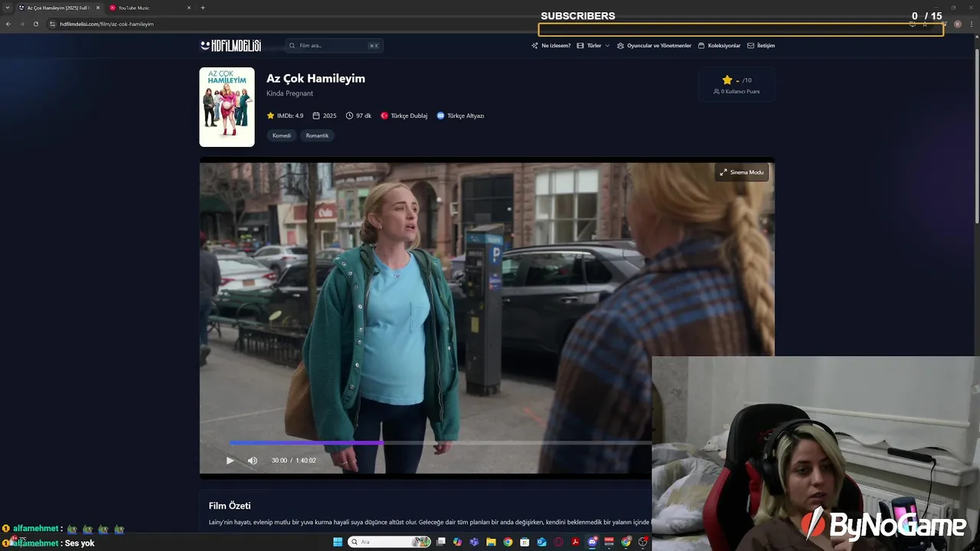
Task: Open the Windows Start menu
Action: point(338,542)
